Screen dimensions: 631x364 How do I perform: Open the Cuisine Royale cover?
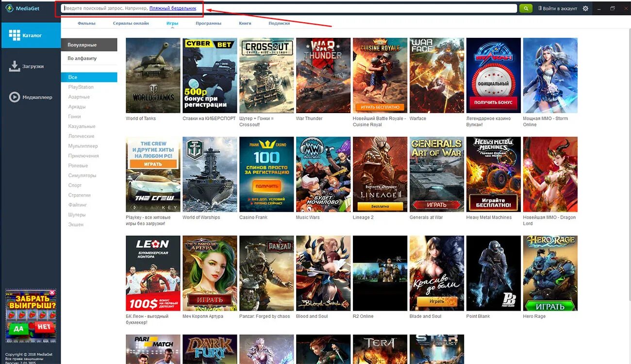[380, 75]
